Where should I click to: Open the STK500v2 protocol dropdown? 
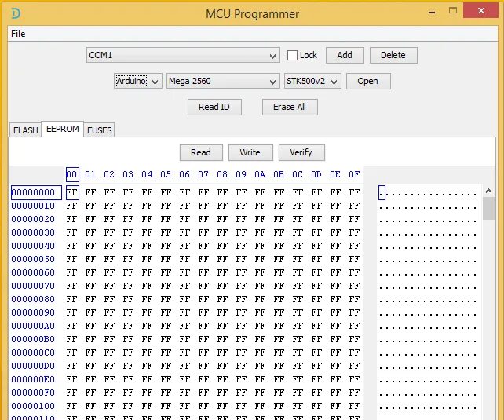312,81
